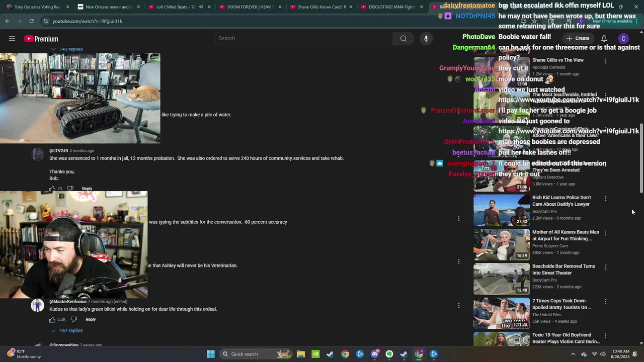The height and width of the screenshot is (362, 644).
Task: Open Evernote from the taskbar
Action: 389,354
